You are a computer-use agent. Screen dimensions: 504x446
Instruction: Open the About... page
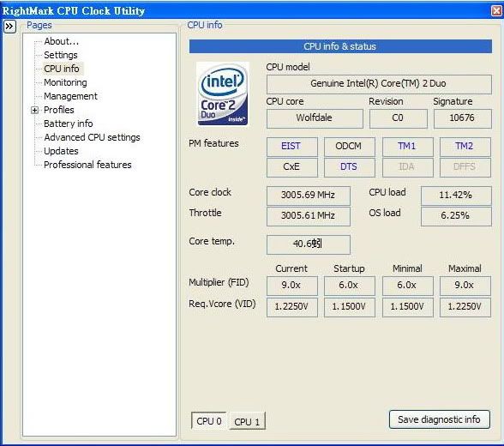pos(61,41)
